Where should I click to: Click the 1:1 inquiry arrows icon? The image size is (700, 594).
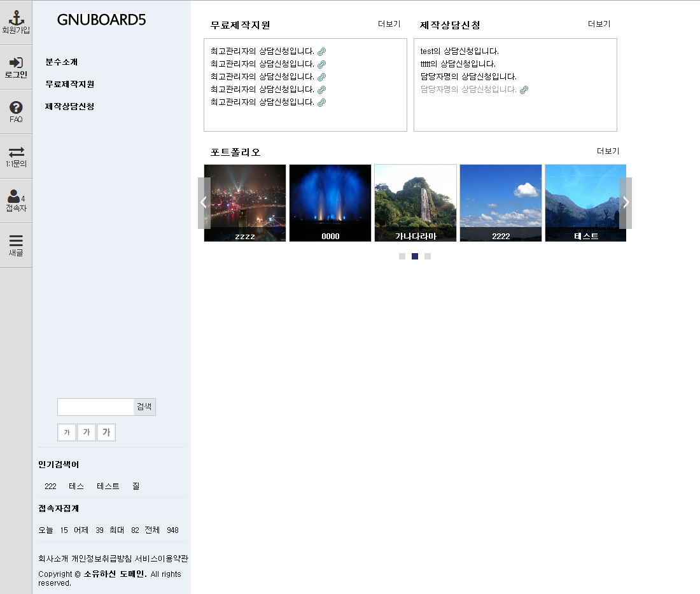coord(16,152)
